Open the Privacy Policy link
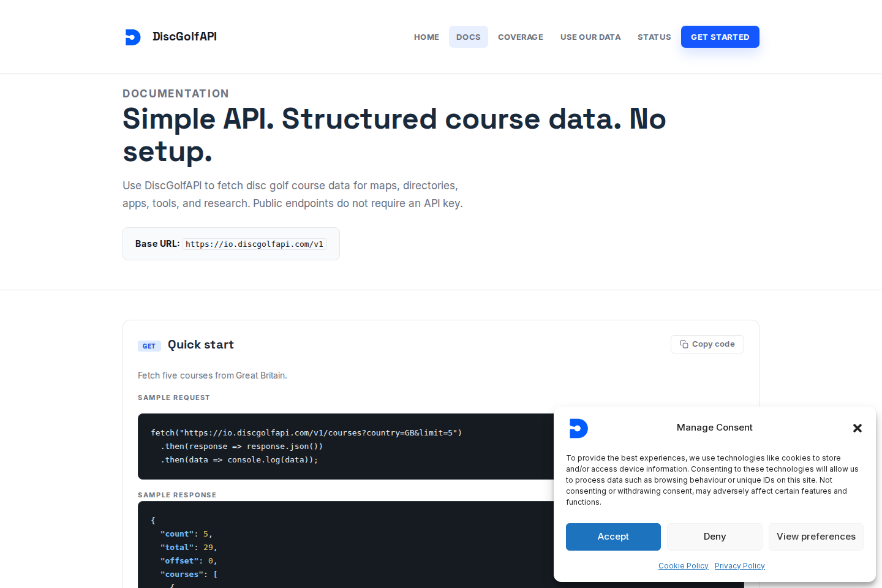Viewport: 882px width, 588px height. (x=740, y=566)
